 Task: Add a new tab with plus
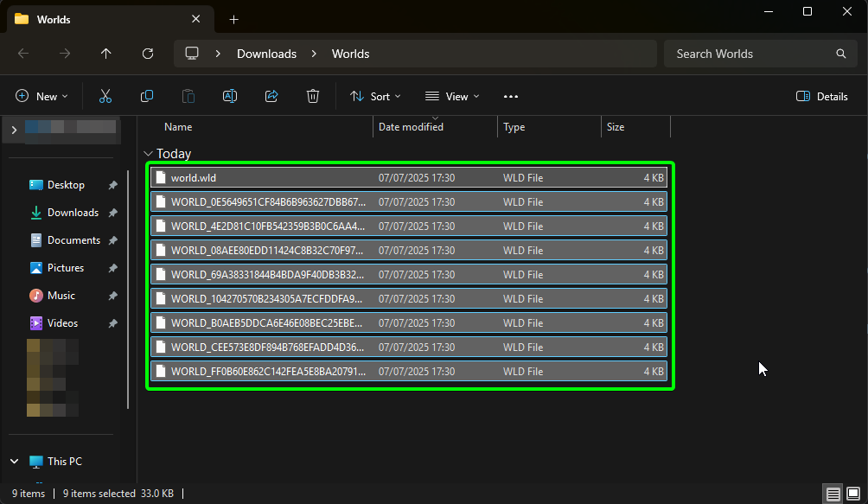click(233, 20)
